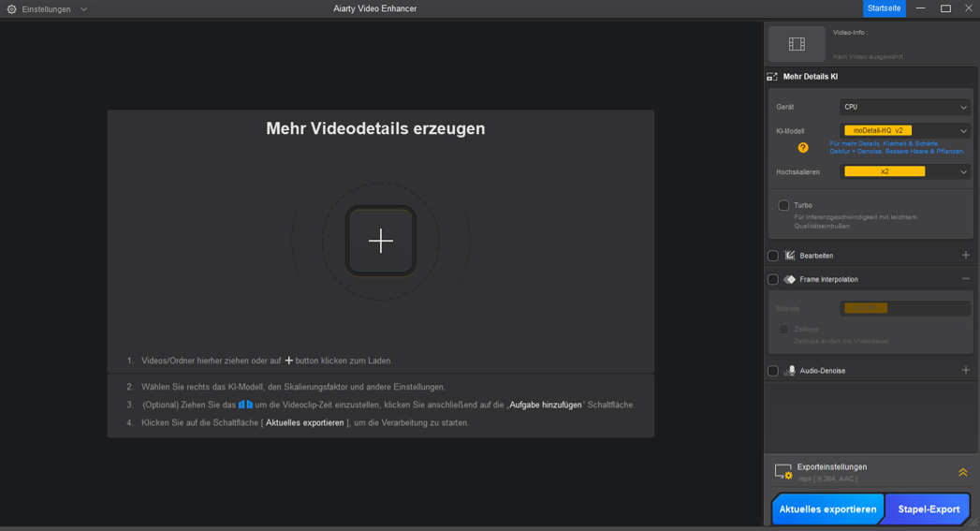Click Aktuelles exportieren button
Viewport: 980px width, 531px height.
click(x=827, y=509)
